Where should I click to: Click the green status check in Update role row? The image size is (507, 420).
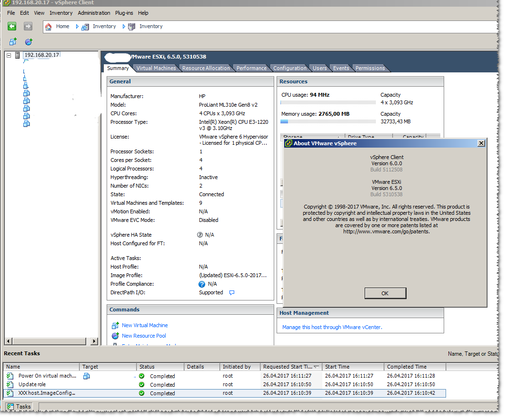tap(141, 385)
